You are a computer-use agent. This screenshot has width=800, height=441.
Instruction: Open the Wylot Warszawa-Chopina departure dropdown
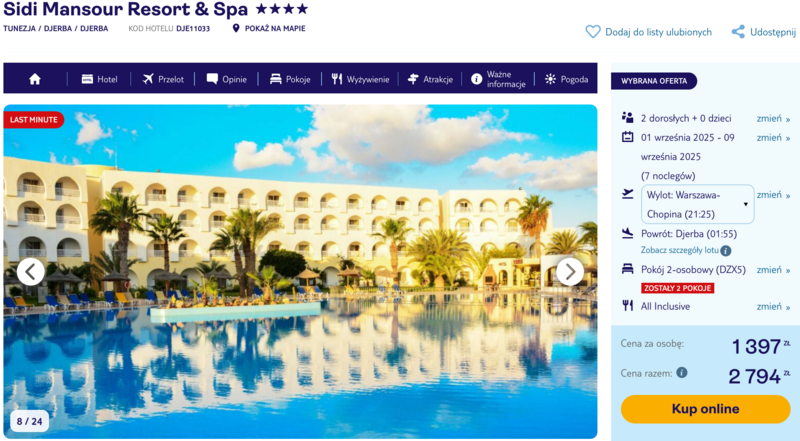coord(697,204)
